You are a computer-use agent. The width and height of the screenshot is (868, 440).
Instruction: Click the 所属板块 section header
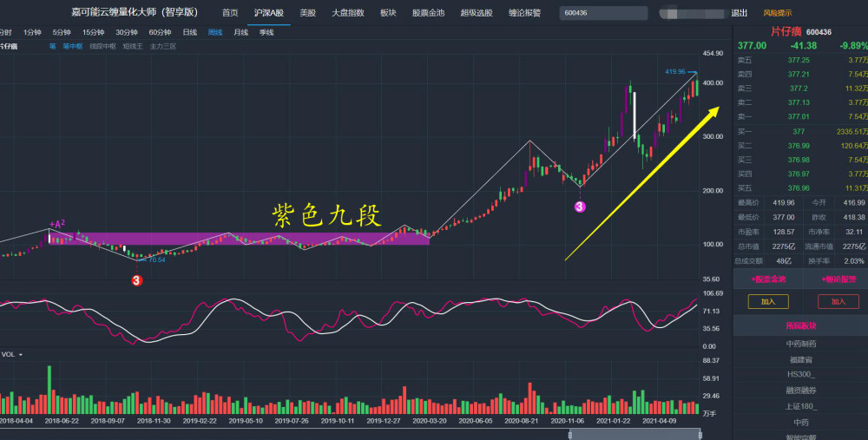point(801,326)
